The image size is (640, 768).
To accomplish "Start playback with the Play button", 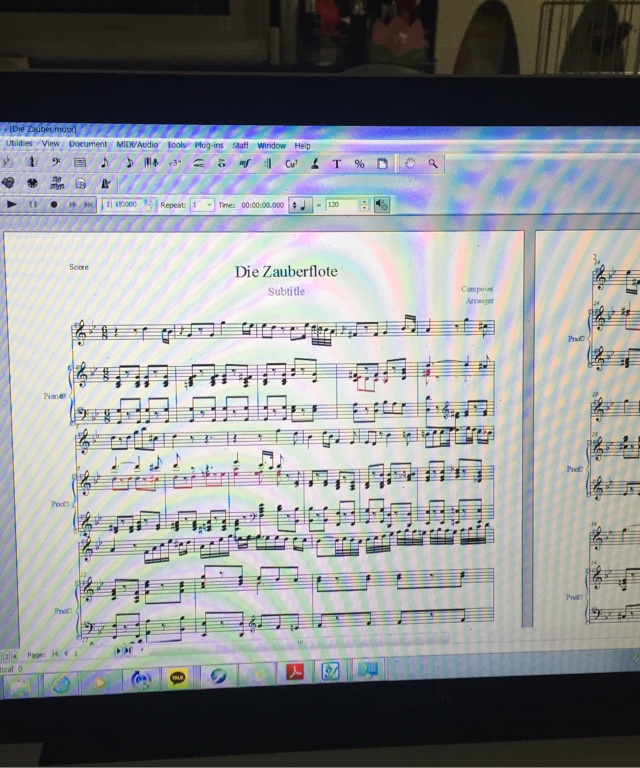I will point(12,204).
